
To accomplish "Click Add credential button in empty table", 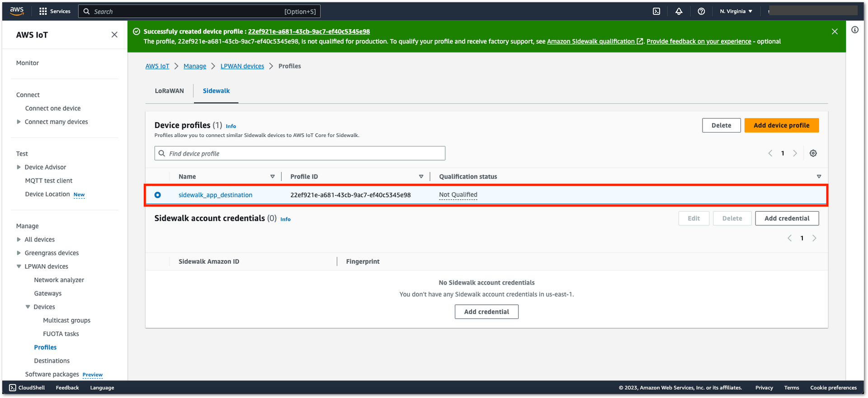I will 486,312.
